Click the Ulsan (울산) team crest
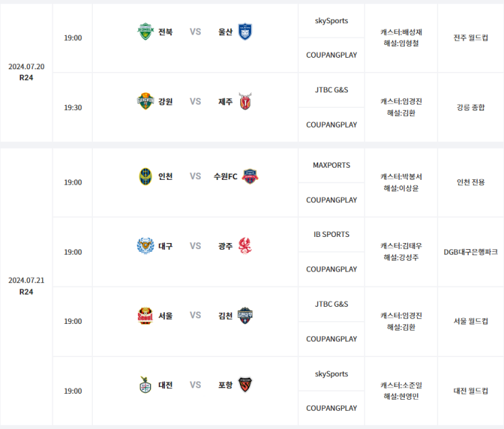 tap(245, 32)
